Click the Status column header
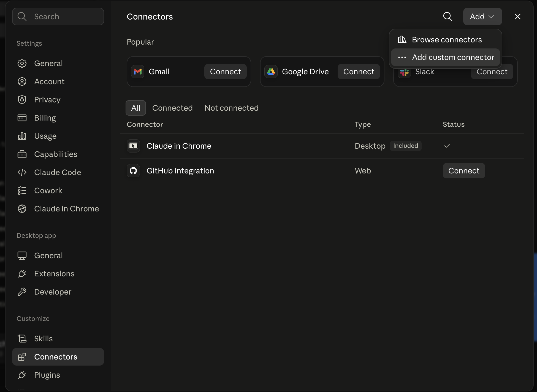Viewport: 537px width, 392px height. tap(454, 124)
